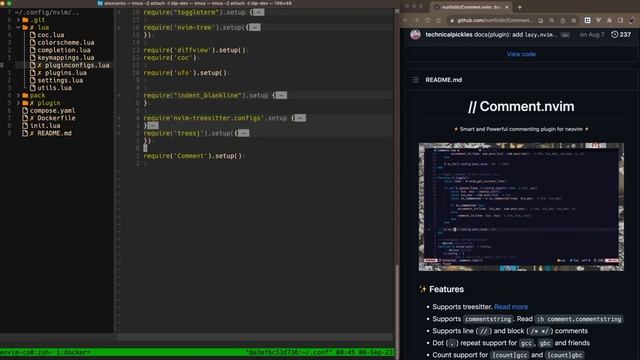Expand the commit message ellipsis button

pos(565,35)
